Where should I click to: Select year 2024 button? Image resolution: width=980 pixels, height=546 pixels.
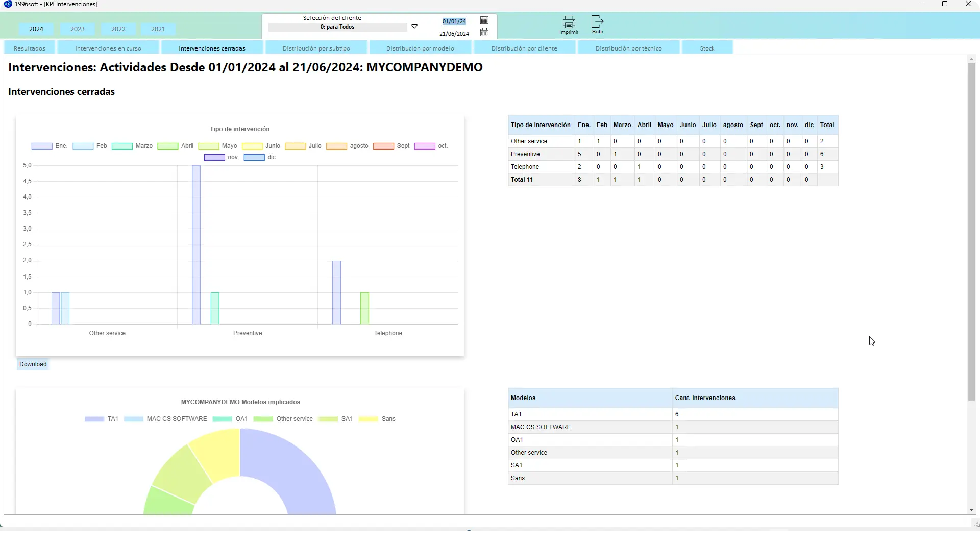point(36,29)
